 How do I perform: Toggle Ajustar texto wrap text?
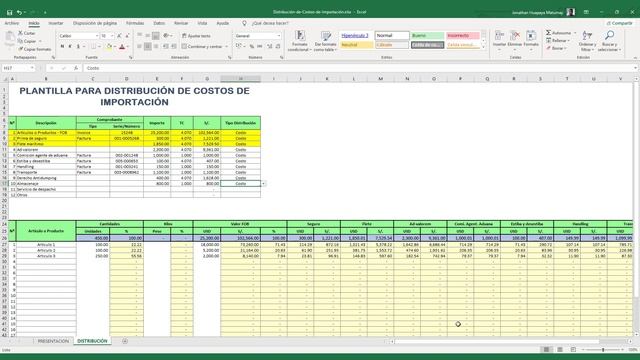(196, 36)
